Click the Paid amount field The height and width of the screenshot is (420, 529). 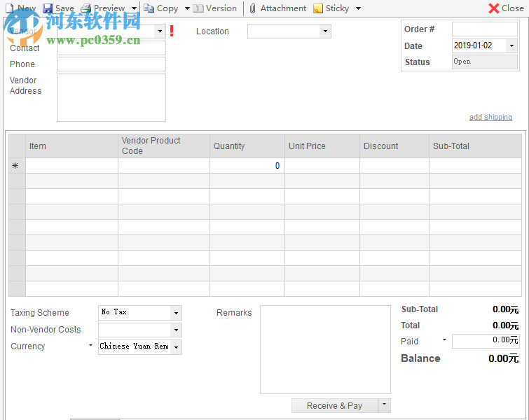point(486,341)
